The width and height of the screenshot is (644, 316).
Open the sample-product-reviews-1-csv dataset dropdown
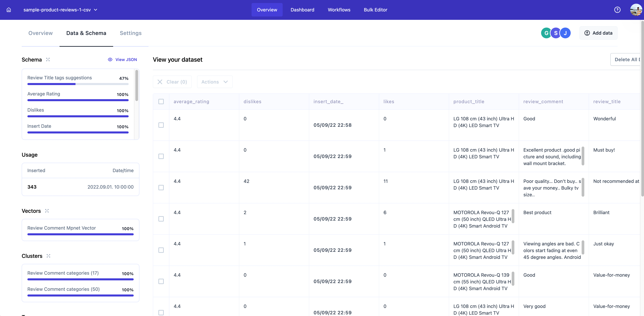(x=60, y=10)
